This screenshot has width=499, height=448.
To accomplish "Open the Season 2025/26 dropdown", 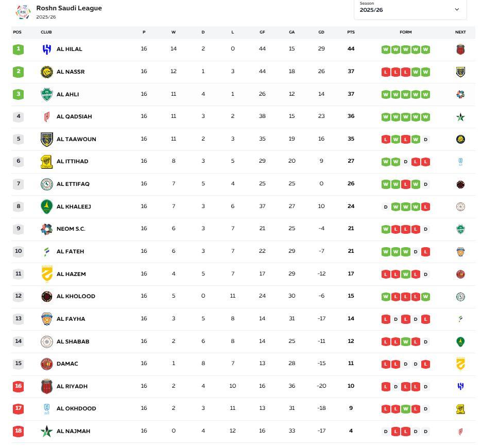I will tap(409, 9).
